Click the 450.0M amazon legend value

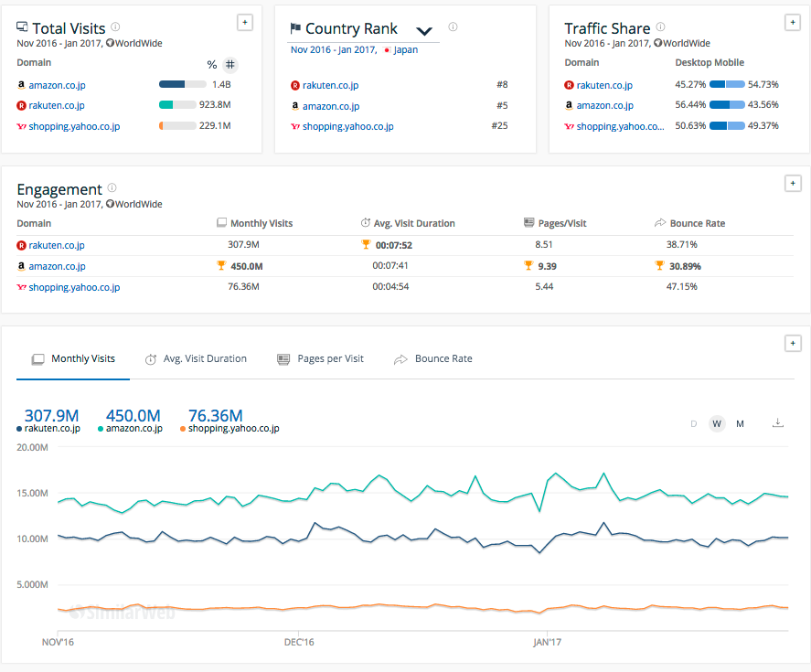pyautogui.click(x=133, y=415)
